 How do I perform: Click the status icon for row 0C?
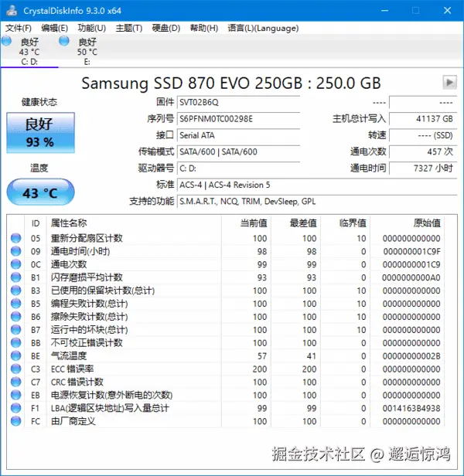[15, 264]
